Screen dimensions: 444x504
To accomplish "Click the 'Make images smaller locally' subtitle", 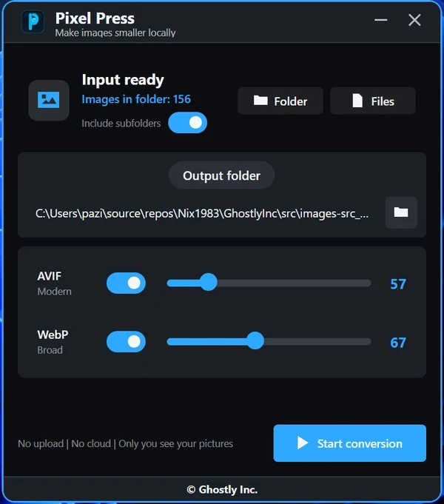I will click(115, 33).
